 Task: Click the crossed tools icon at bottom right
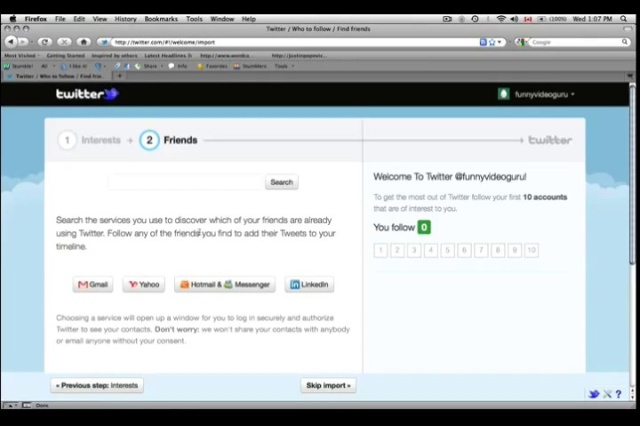tap(607, 394)
